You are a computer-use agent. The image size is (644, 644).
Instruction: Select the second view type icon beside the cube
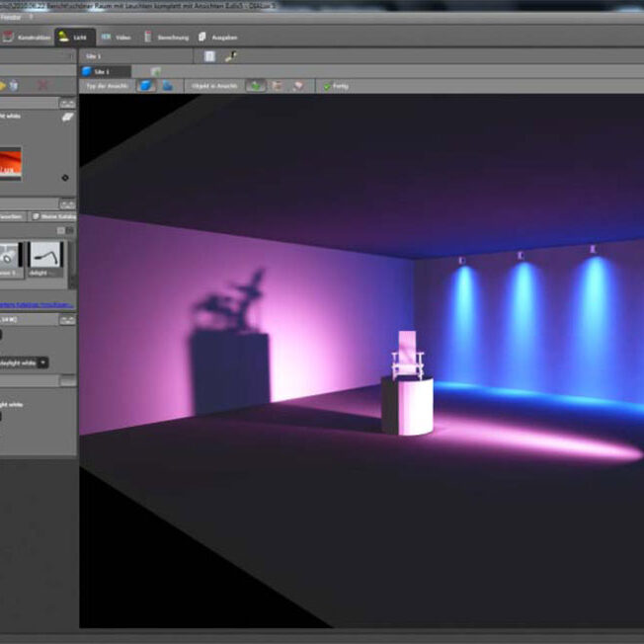(x=167, y=86)
